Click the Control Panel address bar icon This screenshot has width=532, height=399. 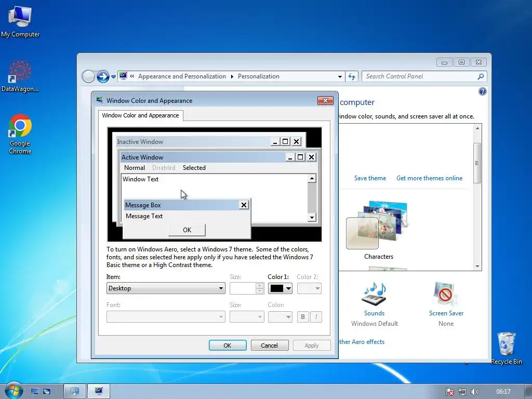123,76
